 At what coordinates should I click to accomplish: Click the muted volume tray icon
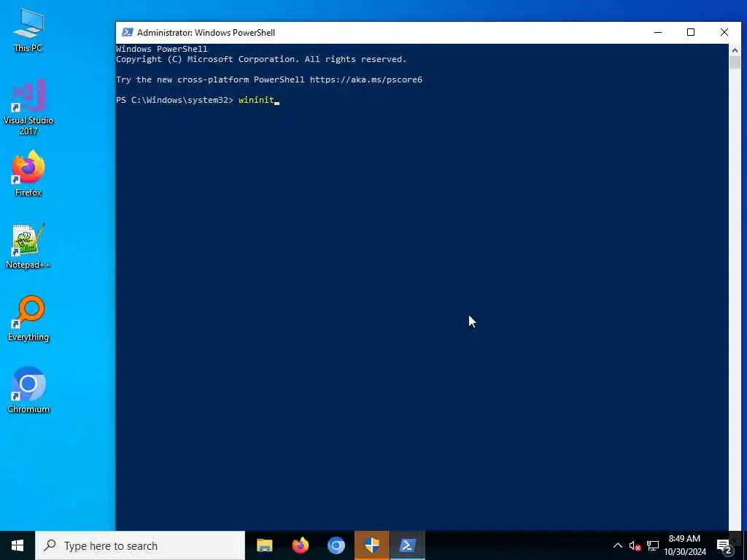tap(635, 545)
